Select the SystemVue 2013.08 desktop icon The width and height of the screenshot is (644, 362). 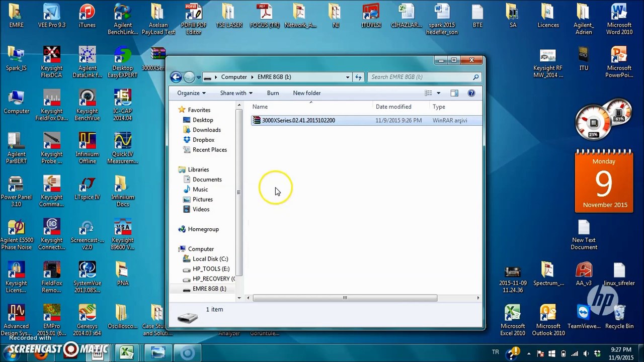click(87, 278)
